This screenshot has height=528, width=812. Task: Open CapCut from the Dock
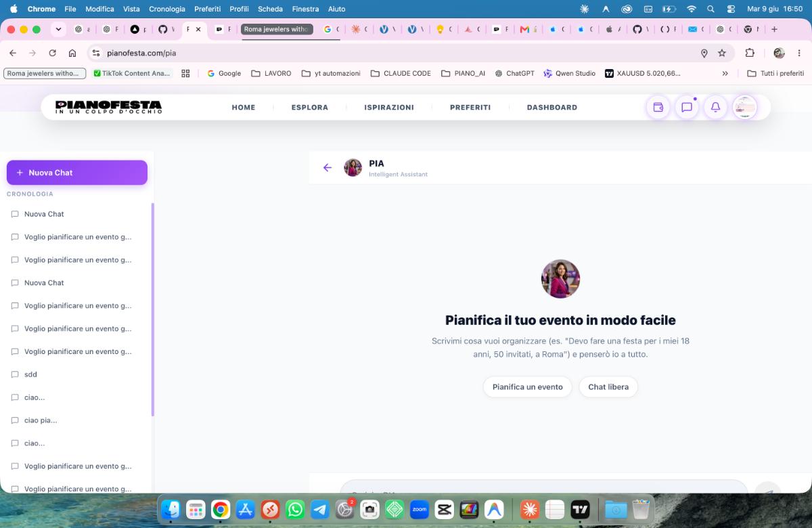445,509
